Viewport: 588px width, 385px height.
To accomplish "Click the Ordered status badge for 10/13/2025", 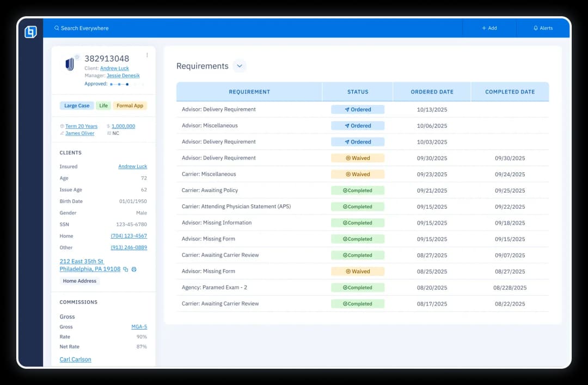I will pos(358,109).
